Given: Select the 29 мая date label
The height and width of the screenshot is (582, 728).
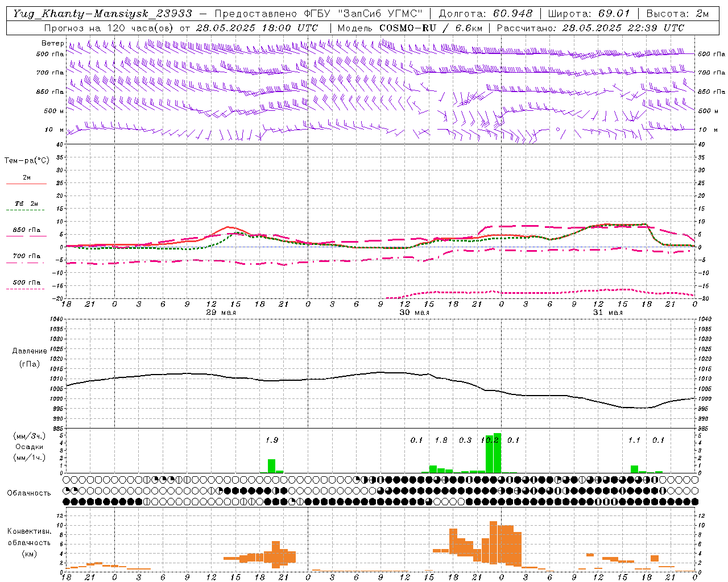Looking at the screenshot, I should [221, 312].
